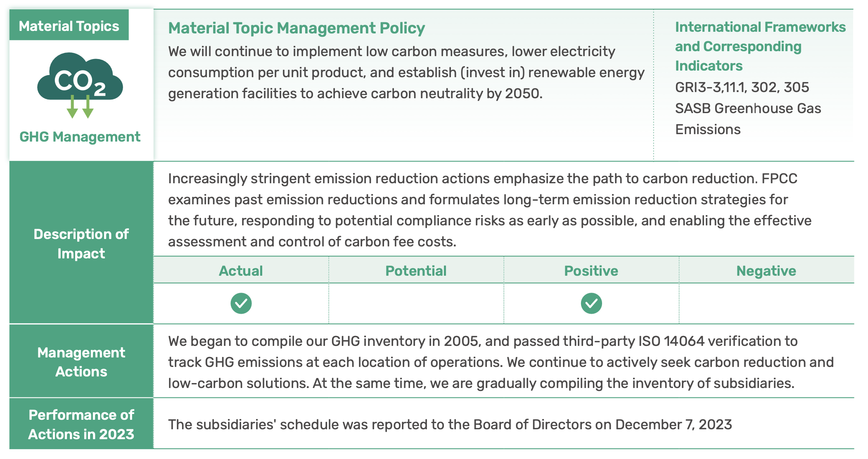Screen dimensions: 868x459
Task: Click the checkmark under the Actual column
Action: (241, 303)
